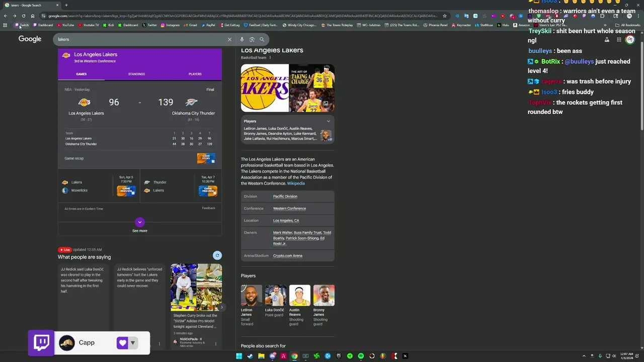The height and width of the screenshot is (362, 644).
Task: Switch to the Players tab
Action: [x=195, y=74]
